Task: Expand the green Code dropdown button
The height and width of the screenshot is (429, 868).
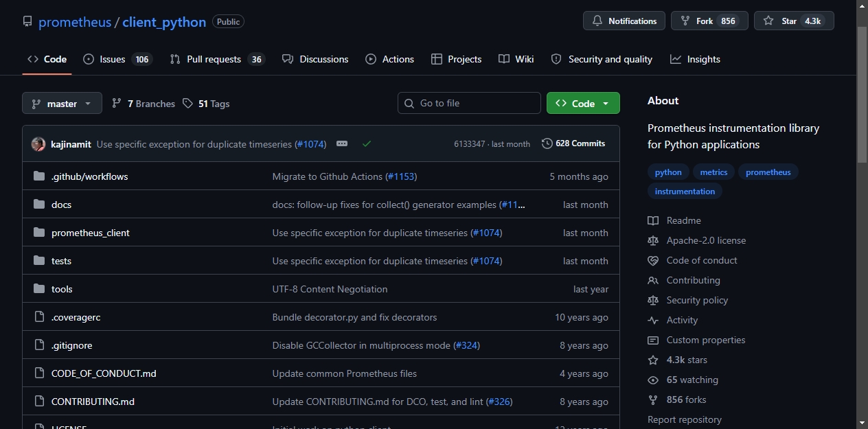Action: 583,103
